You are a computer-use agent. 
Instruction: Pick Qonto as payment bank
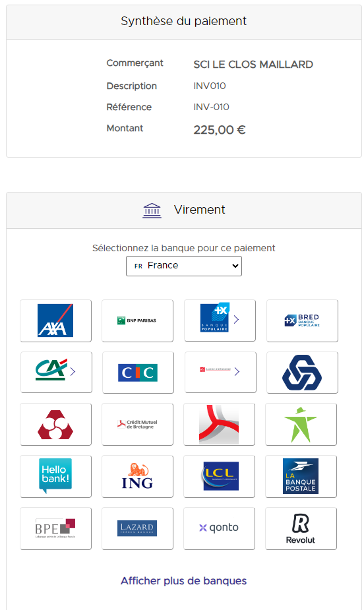point(220,529)
